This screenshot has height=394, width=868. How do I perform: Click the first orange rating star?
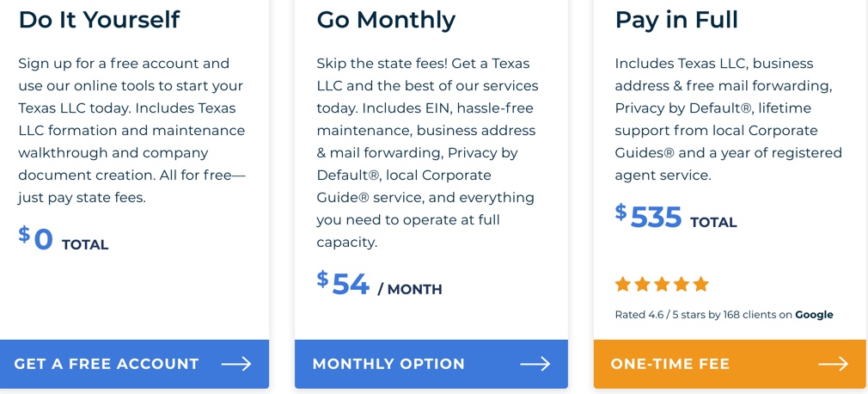coord(623,284)
